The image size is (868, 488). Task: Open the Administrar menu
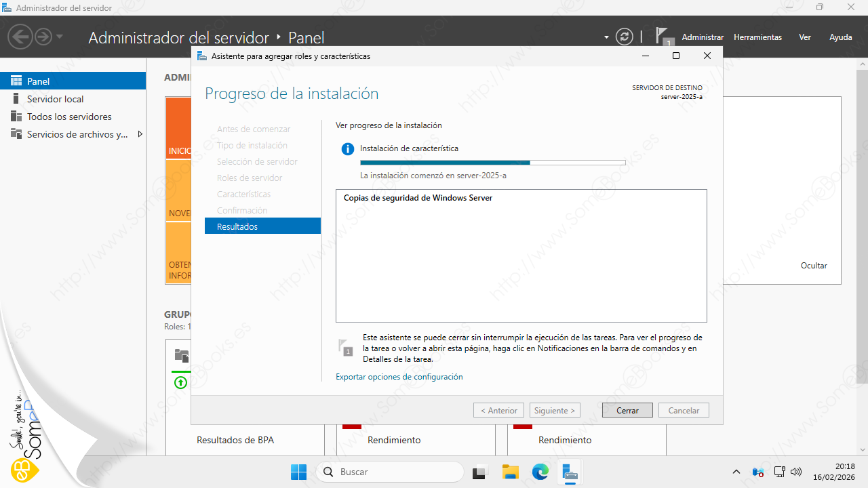[703, 37]
